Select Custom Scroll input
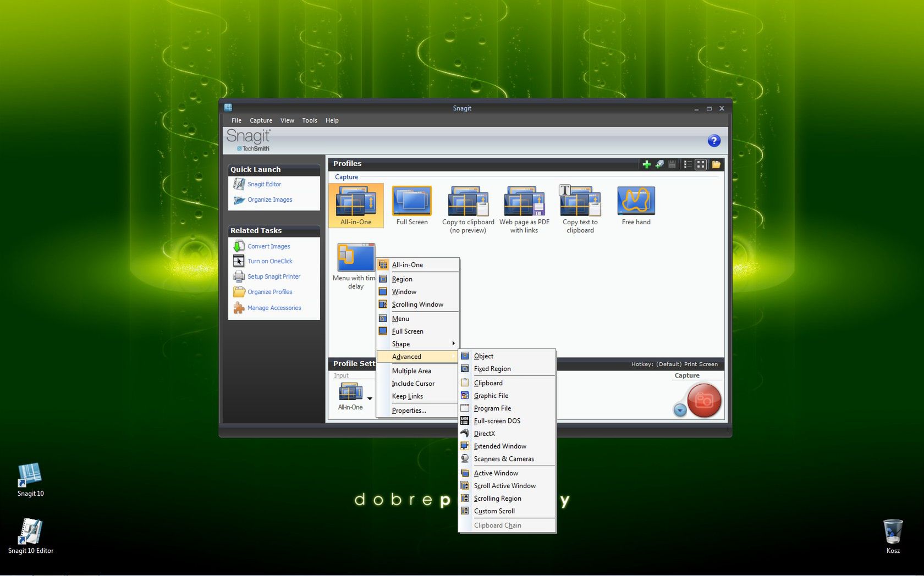Viewport: 924px width, 576px height. tap(507, 511)
